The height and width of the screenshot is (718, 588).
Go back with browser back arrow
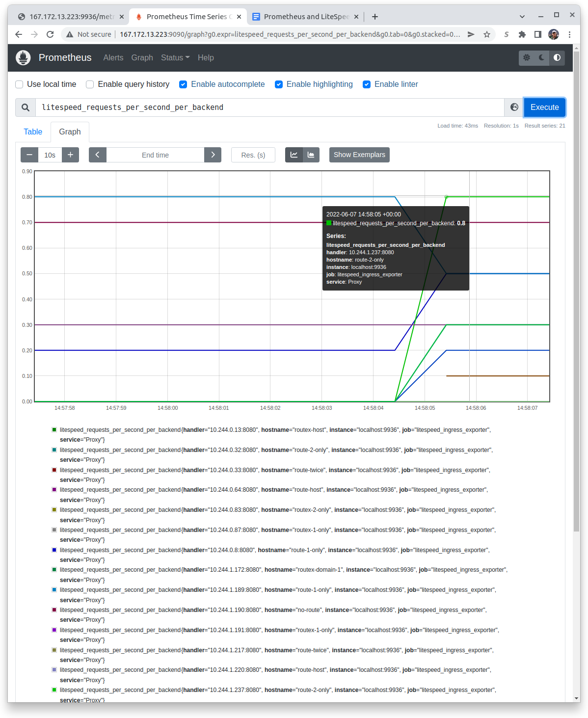click(19, 34)
